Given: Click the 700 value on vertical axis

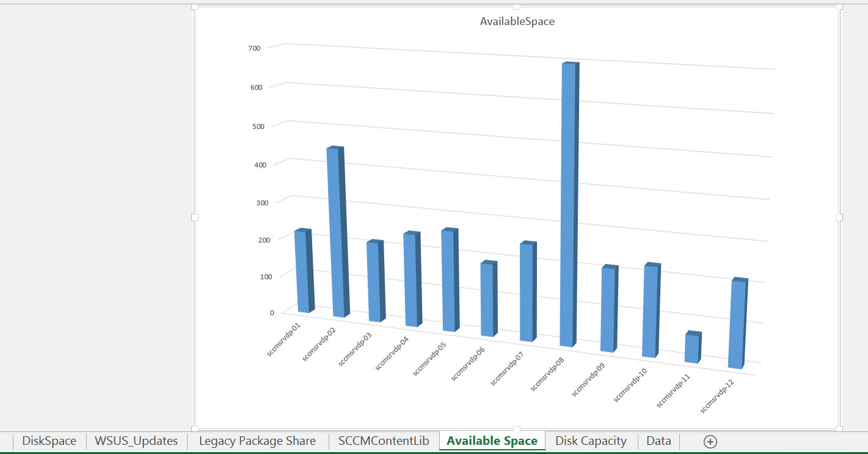Looking at the screenshot, I should coord(254,48).
